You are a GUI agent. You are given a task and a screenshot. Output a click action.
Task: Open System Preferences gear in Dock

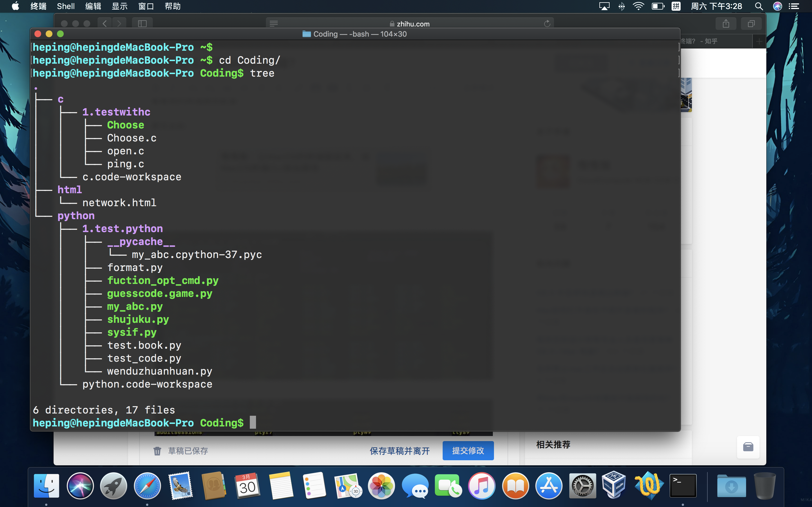click(582, 486)
